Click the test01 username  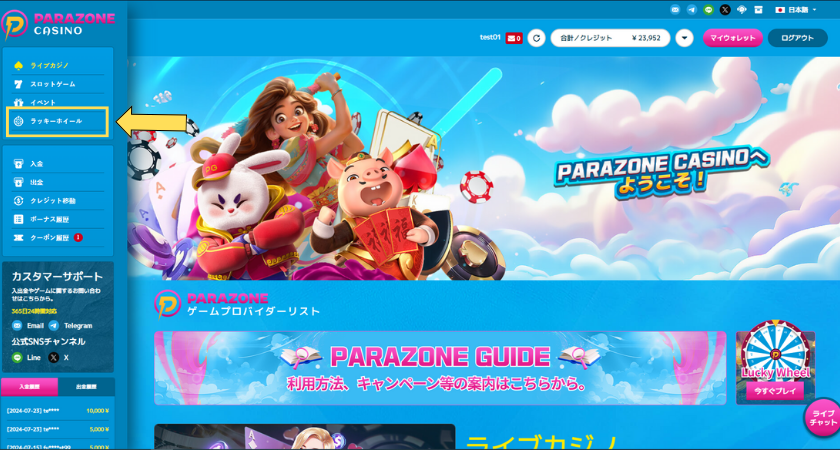pos(490,38)
